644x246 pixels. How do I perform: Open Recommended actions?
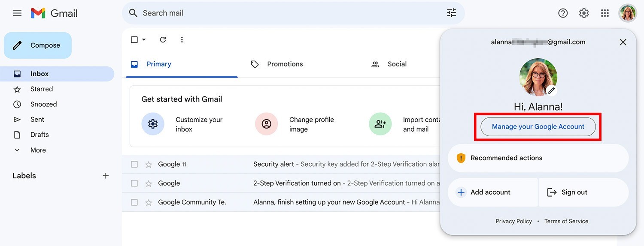538,158
